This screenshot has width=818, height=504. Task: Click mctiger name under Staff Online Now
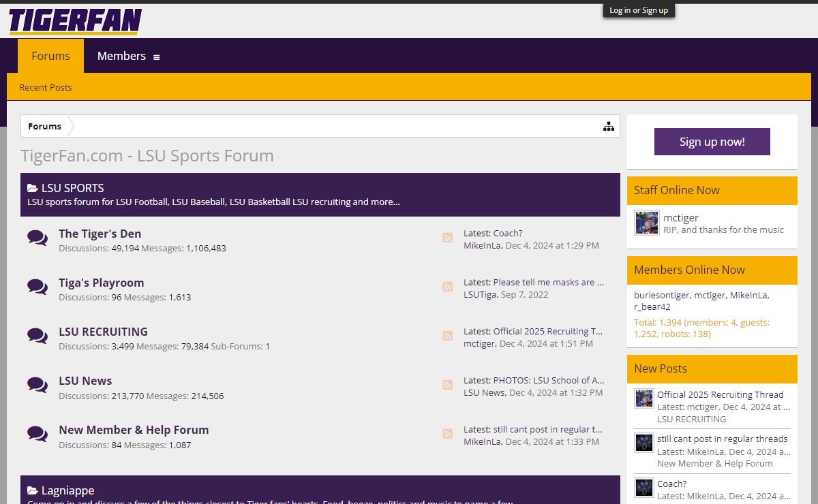[681, 217]
